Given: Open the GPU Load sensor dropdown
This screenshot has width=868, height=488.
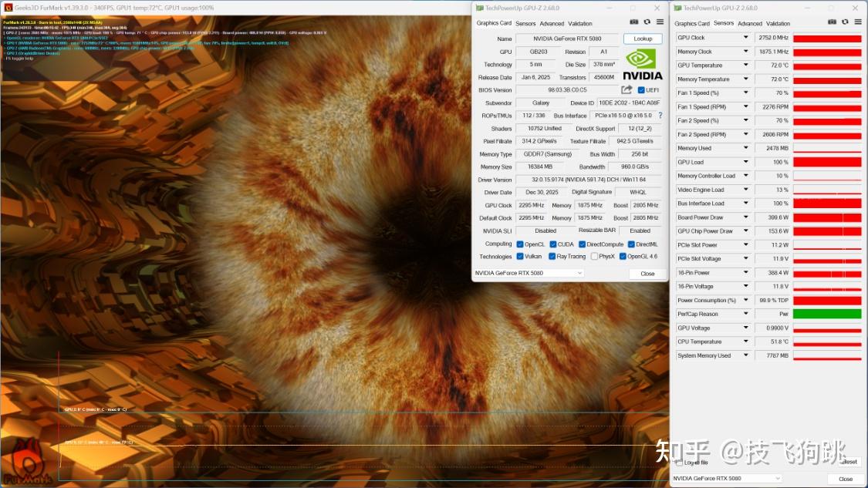Looking at the screenshot, I should coord(745,162).
